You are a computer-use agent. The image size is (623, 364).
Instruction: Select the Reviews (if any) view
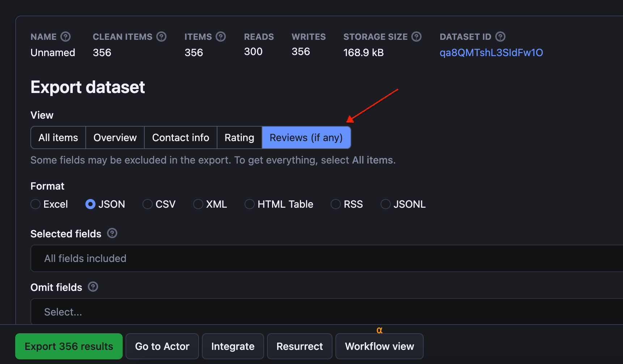pos(306,137)
